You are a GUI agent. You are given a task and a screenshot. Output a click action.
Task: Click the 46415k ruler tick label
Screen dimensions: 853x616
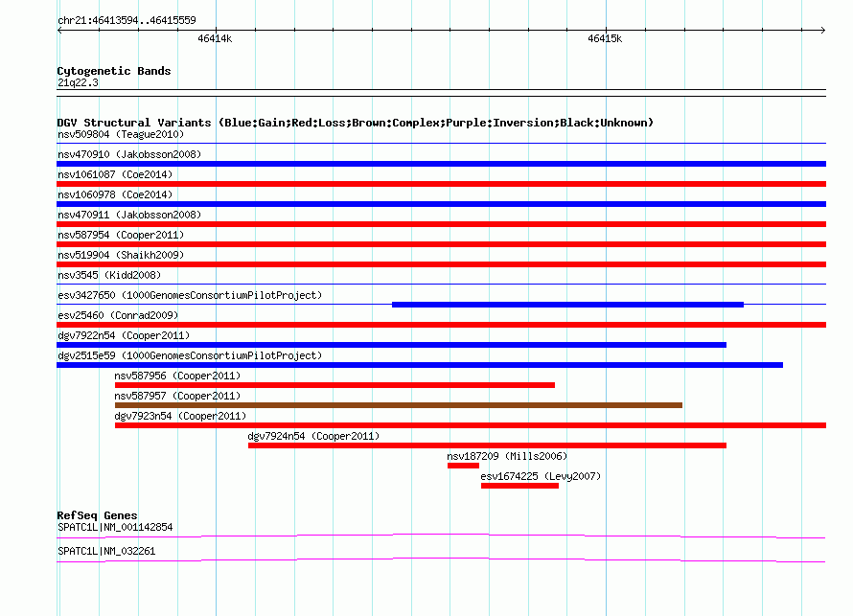click(x=605, y=38)
